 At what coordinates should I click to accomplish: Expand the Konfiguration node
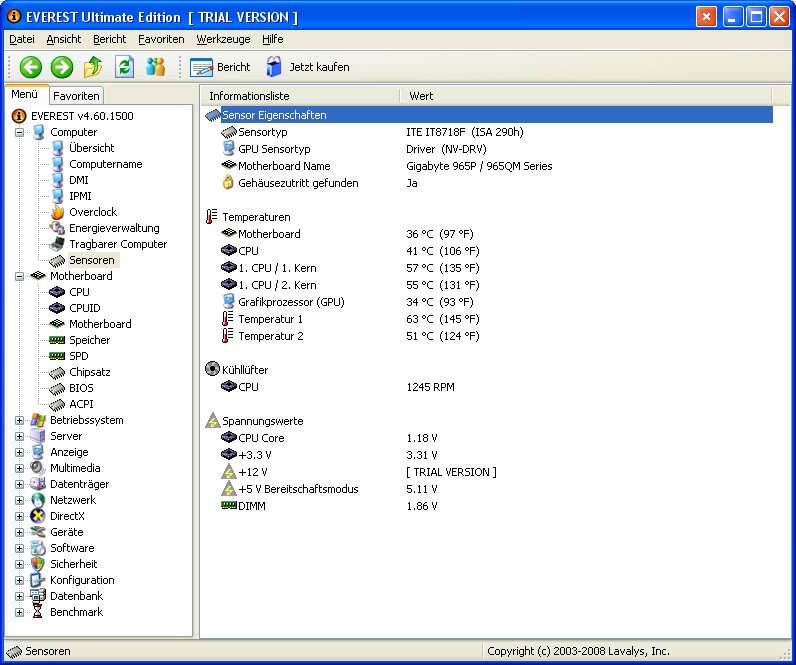(x=19, y=580)
